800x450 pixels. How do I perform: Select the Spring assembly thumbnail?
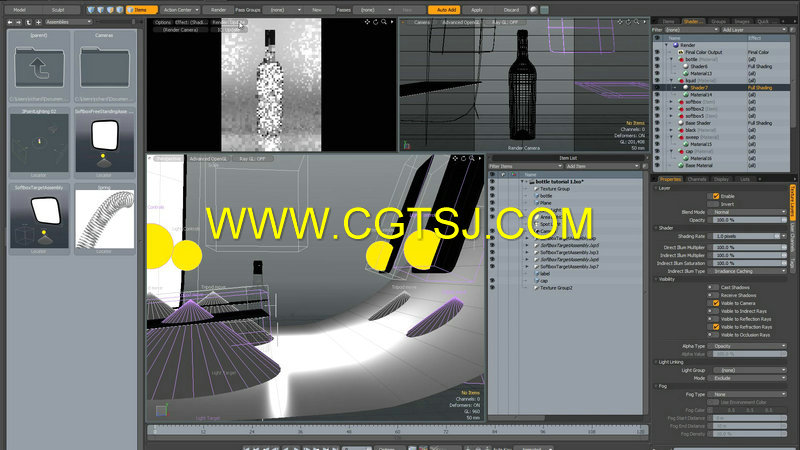(105, 219)
